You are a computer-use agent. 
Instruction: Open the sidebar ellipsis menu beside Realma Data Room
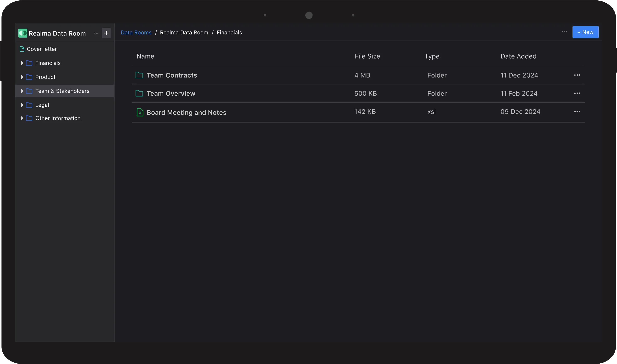[96, 33]
